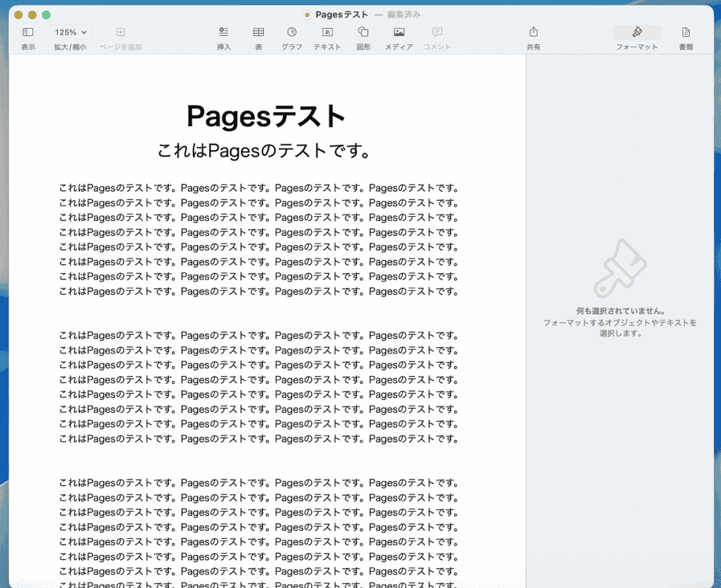Click first line of third body paragraph
The width and height of the screenshot is (721, 588).
[x=259, y=482]
